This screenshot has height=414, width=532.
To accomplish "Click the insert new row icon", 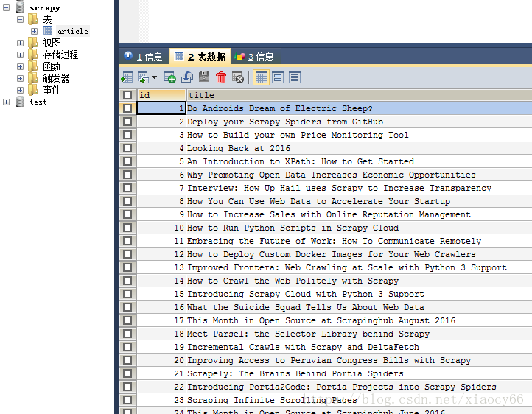I will pyautogui.click(x=170, y=77).
